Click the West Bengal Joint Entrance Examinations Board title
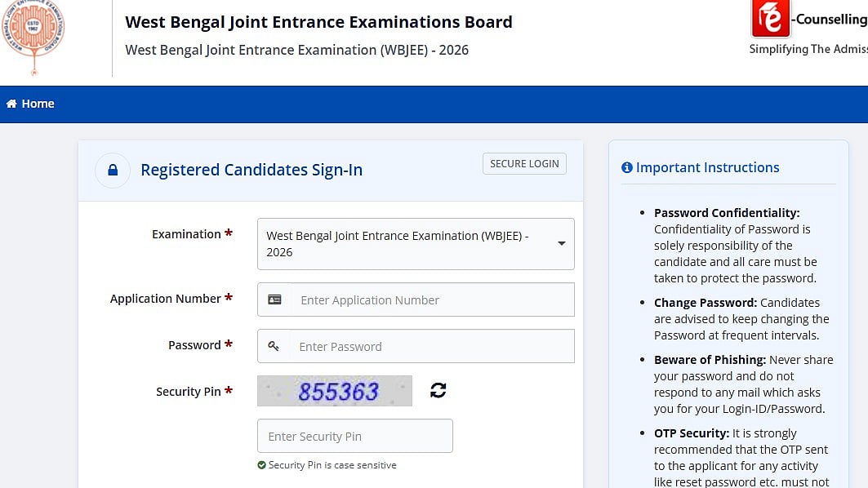The image size is (868, 488). click(318, 22)
